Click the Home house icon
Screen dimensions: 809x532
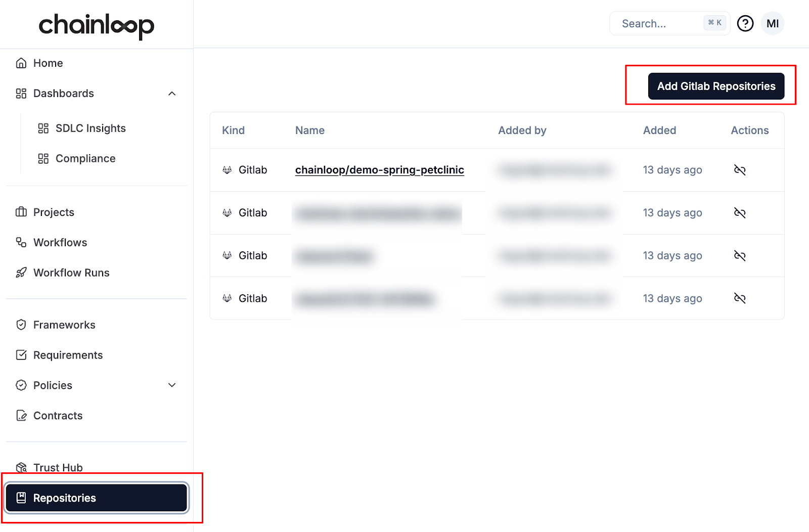(x=21, y=63)
